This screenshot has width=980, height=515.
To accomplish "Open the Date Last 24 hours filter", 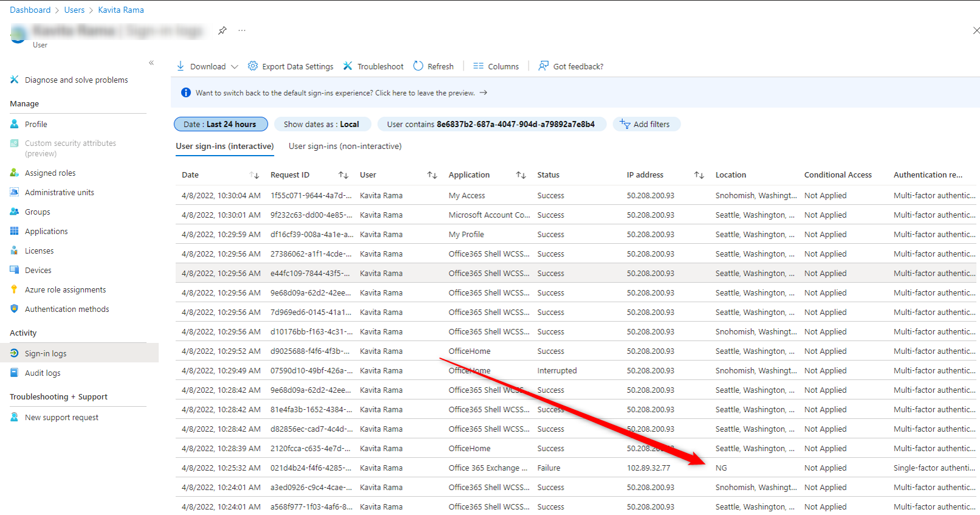I will coord(221,124).
